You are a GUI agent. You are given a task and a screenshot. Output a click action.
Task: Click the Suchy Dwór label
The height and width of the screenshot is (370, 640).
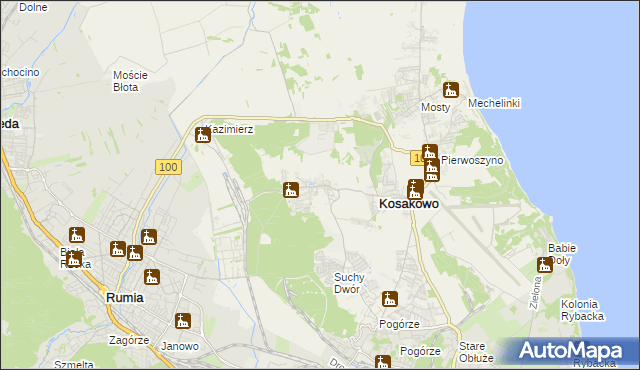[349, 283]
